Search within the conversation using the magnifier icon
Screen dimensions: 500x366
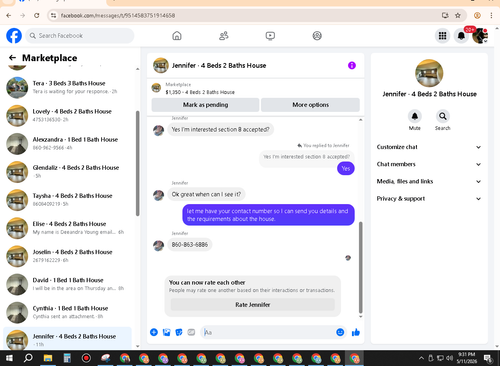pos(443,116)
